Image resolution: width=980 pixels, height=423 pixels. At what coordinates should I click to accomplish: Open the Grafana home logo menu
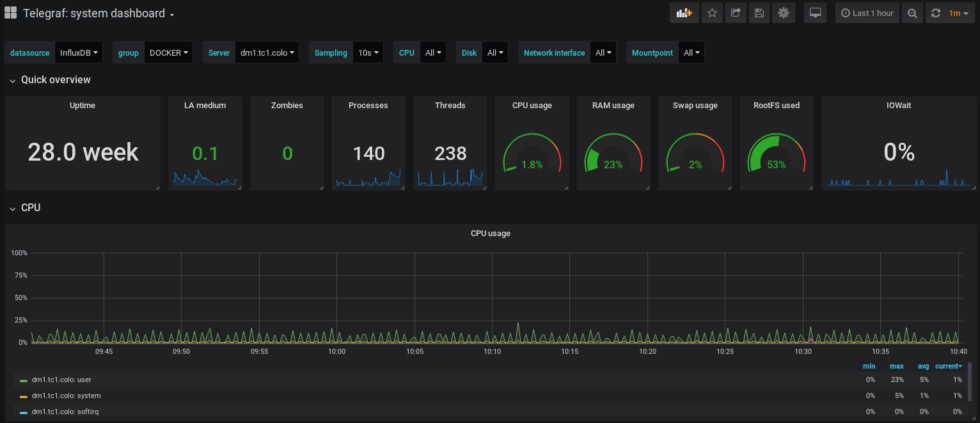(x=11, y=13)
